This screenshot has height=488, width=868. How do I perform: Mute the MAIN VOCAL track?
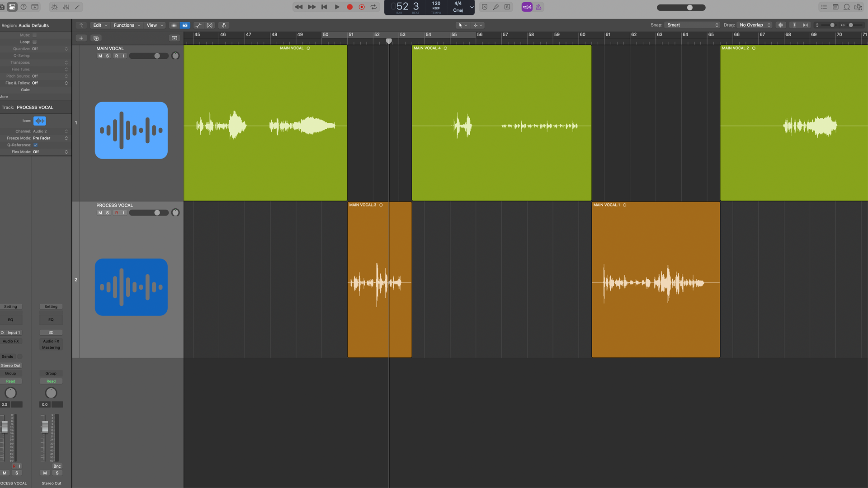(x=100, y=56)
